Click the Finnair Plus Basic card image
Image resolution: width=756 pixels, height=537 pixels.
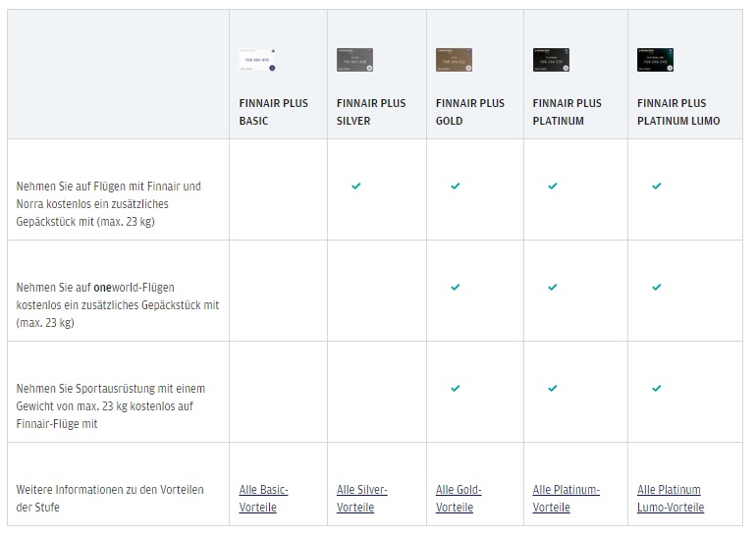tap(258, 60)
